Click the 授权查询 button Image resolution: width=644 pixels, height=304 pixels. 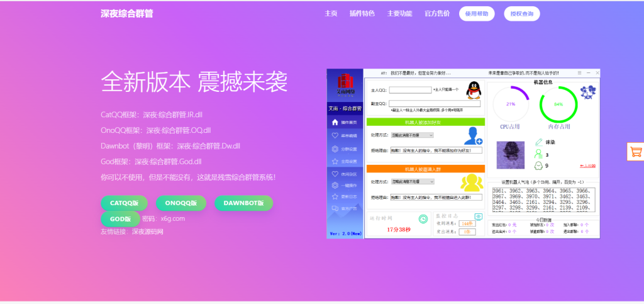(522, 14)
